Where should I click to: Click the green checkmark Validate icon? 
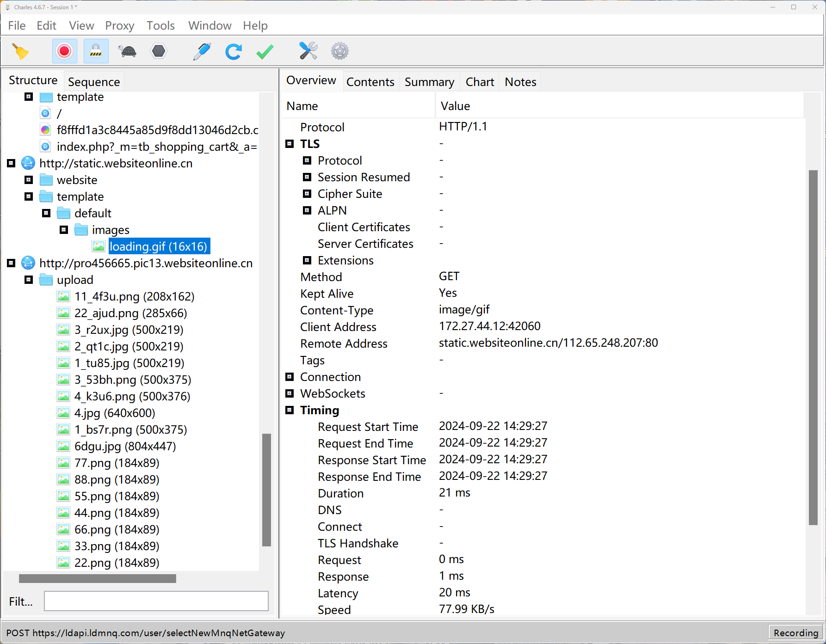click(x=265, y=51)
